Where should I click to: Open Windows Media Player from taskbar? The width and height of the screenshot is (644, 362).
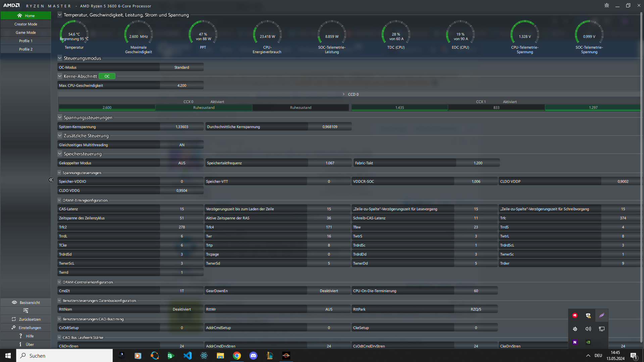coord(138,356)
